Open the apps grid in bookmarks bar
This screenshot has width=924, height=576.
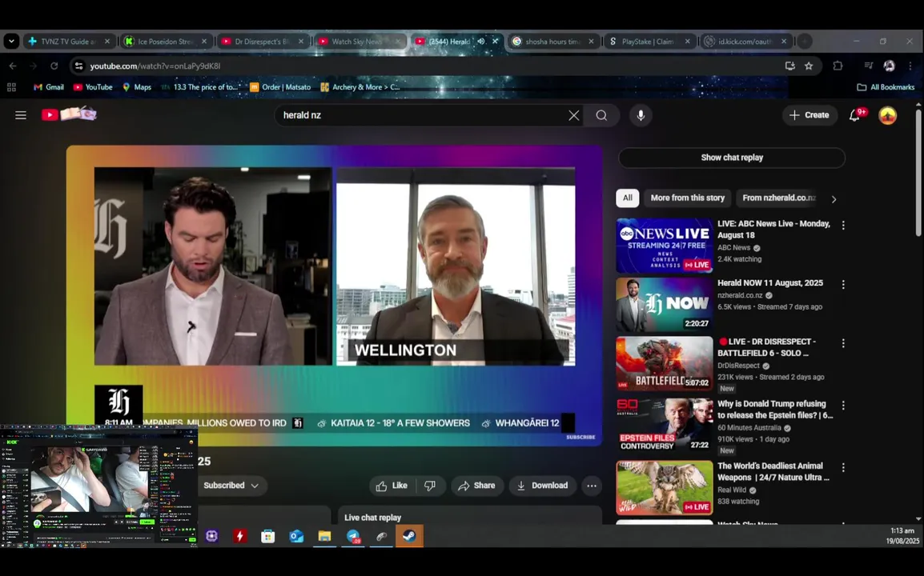(11, 87)
